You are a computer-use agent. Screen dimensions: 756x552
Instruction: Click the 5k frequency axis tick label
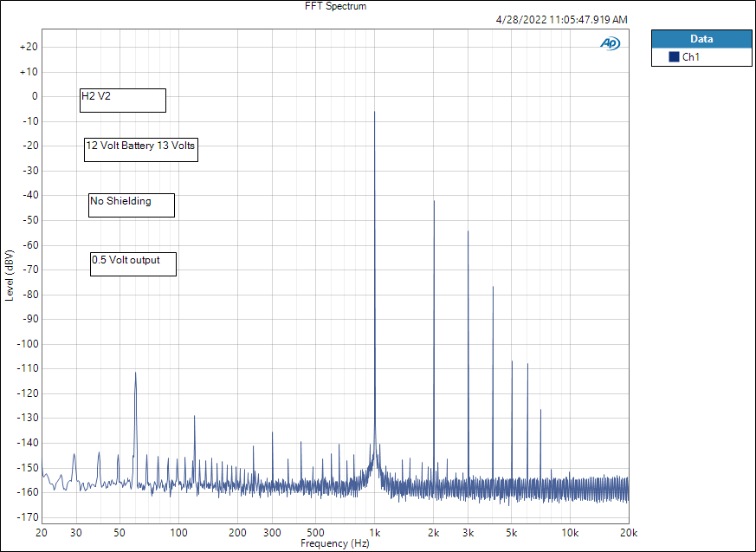[512, 533]
